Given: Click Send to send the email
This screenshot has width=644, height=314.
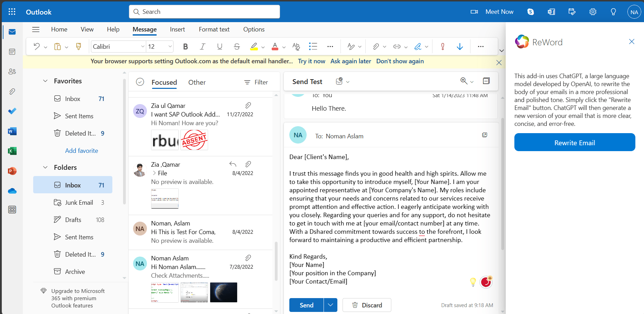Looking at the screenshot, I should [307, 305].
